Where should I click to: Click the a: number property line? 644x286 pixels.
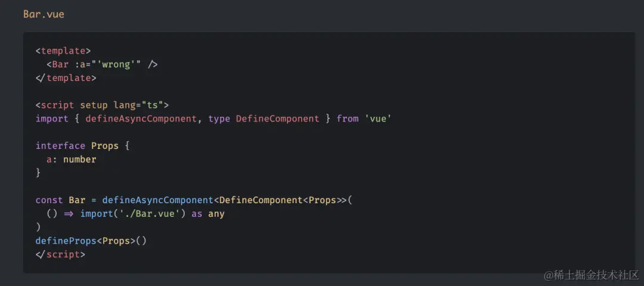pos(72,159)
